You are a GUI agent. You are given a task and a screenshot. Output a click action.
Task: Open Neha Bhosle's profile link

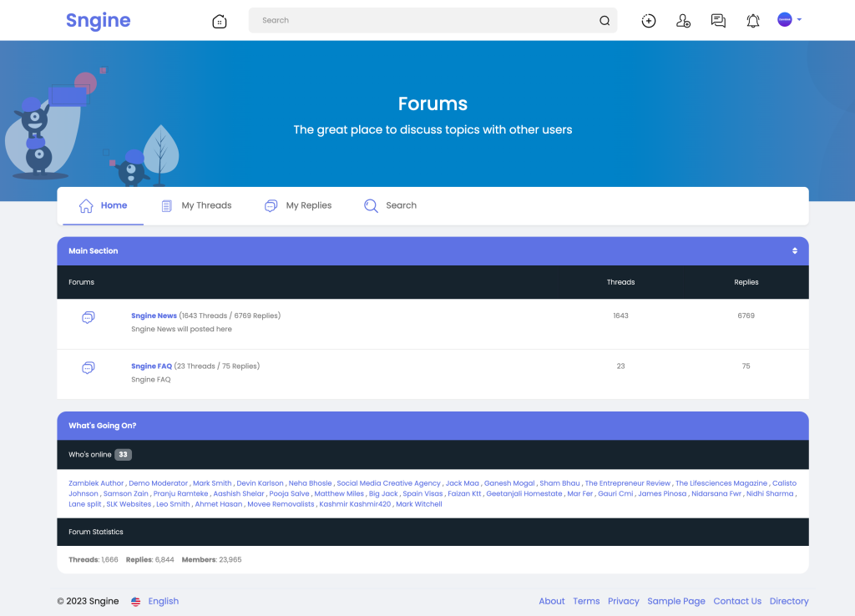pyautogui.click(x=311, y=483)
